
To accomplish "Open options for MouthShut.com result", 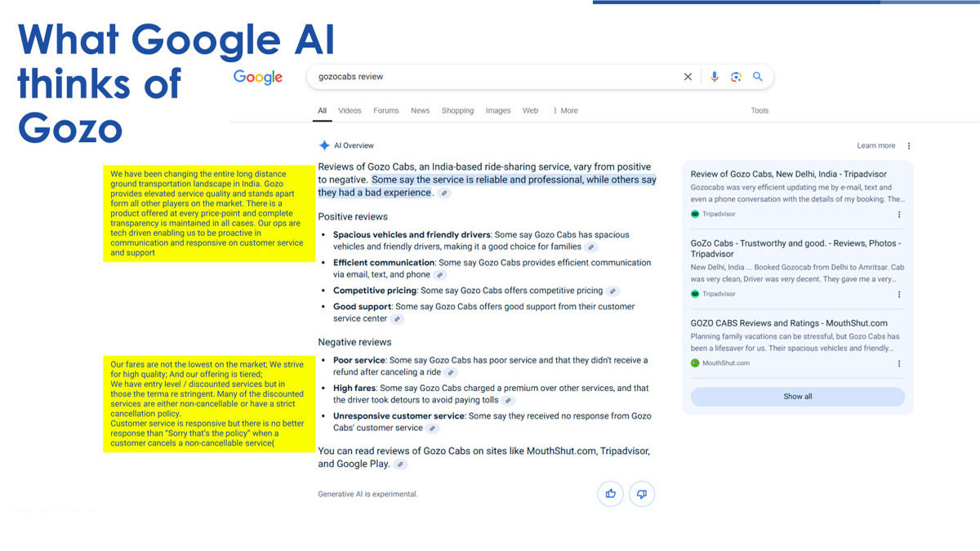I will pyautogui.click(x=899, y=363).
